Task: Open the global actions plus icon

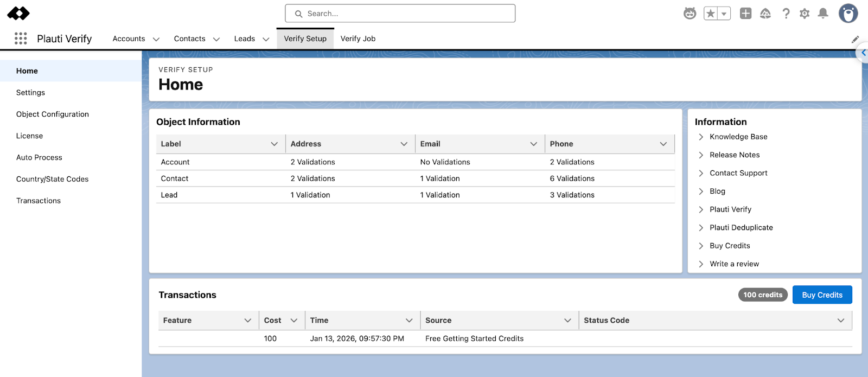Action: click(x=745, y=14)
